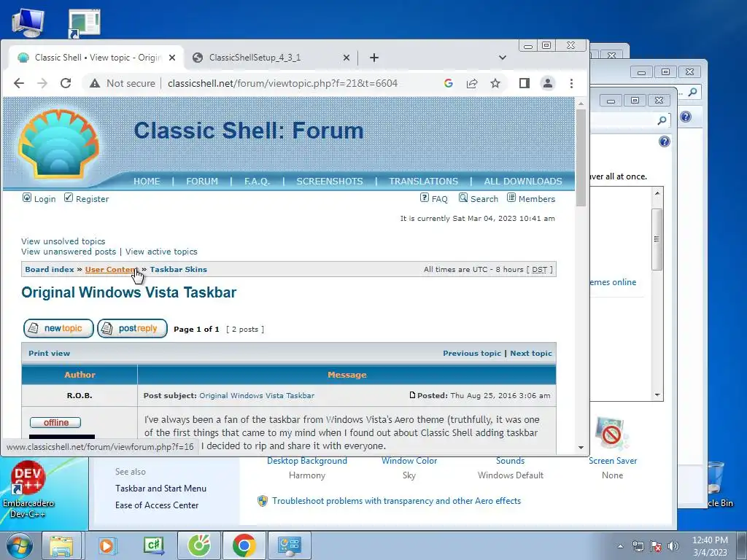The height and width of the screenshot is (560, 747).
Task: Open Print view
Action: (x=49, y=354)
